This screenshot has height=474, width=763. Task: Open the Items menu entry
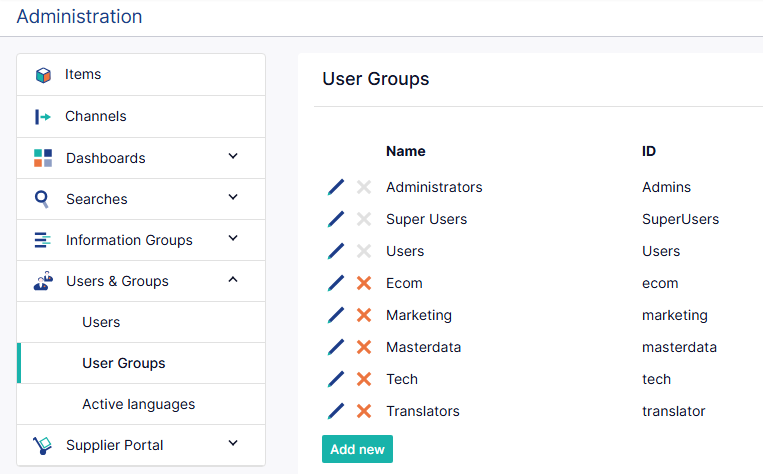coord(141,75)
